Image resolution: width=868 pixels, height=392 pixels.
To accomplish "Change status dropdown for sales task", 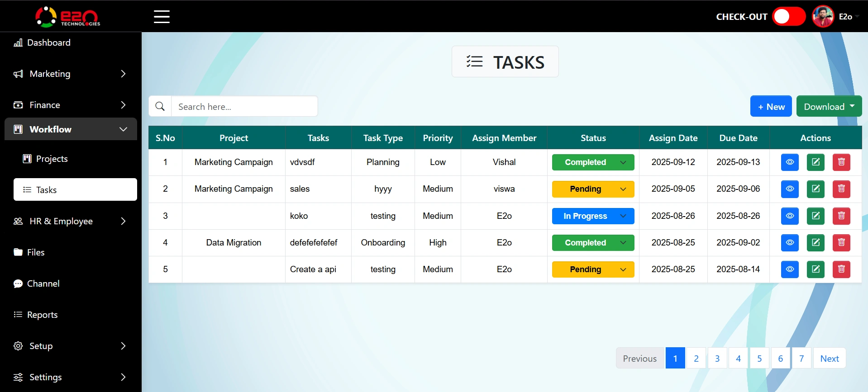I will click(593, 189).
